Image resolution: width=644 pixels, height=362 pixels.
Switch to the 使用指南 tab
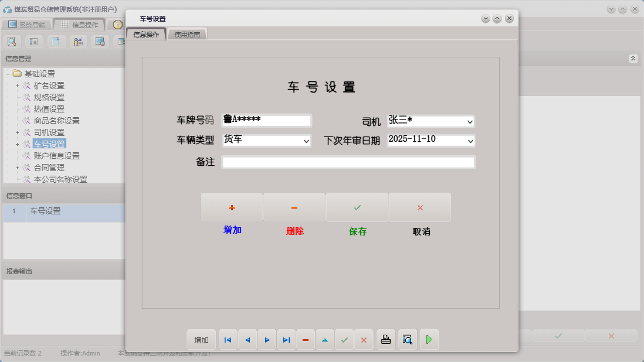(187, 33)
